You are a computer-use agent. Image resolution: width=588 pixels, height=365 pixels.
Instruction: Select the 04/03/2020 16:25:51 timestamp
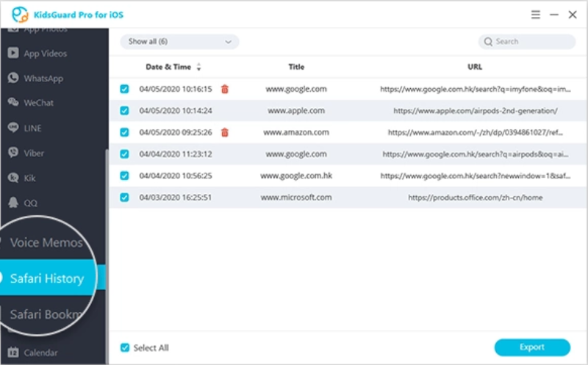coord(175,197)
